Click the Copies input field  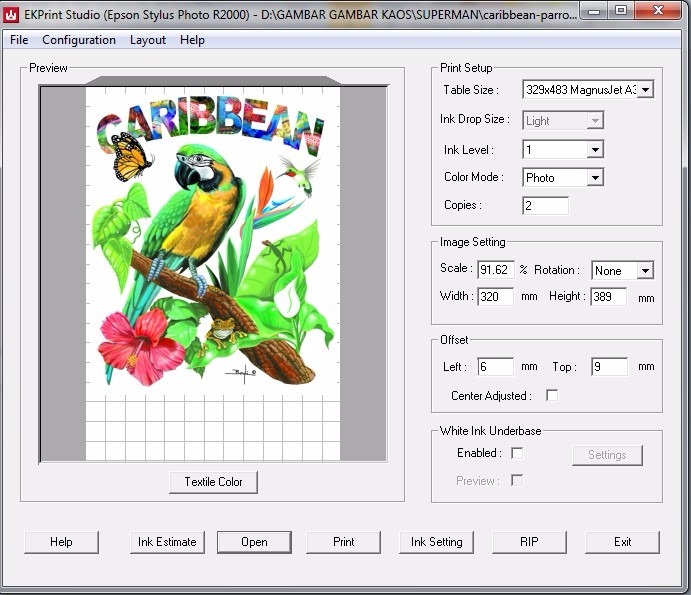(546, 206)
